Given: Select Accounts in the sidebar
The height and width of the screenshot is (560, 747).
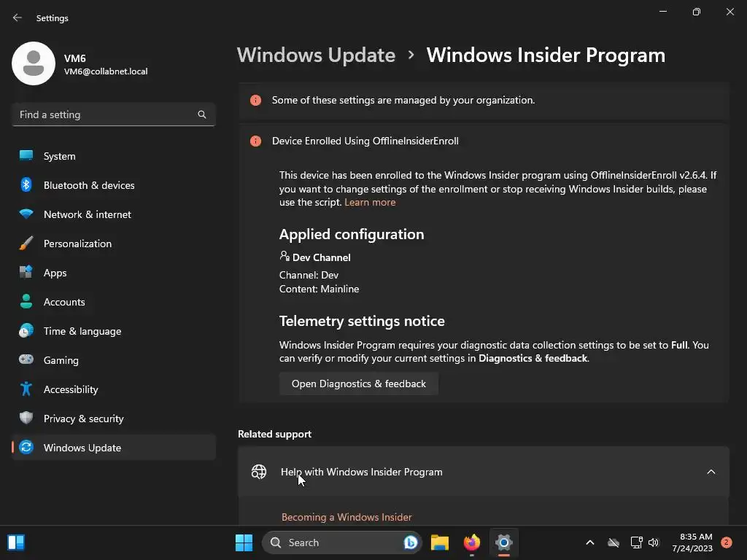Looking at the screenshot, I should 113,301.
